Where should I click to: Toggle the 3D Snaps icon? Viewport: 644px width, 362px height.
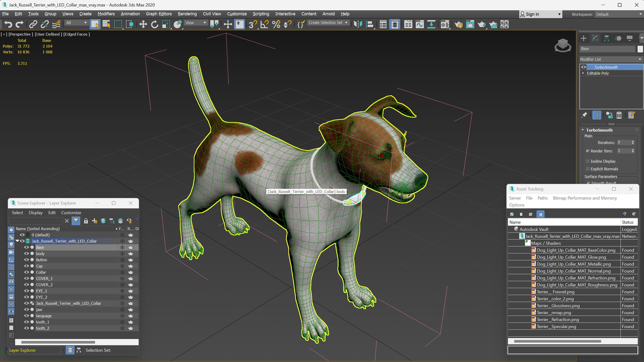(253, 24)
